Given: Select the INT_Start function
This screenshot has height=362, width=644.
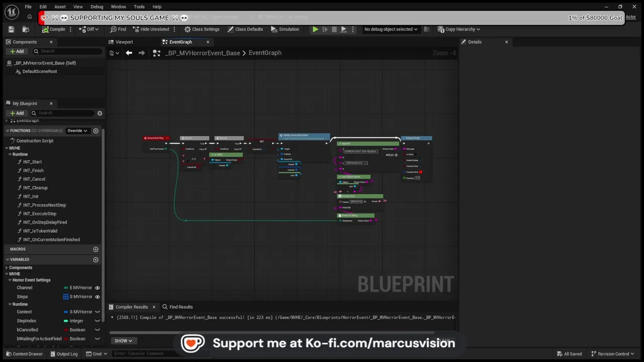Looking at the screenshot, I should 32,162.
